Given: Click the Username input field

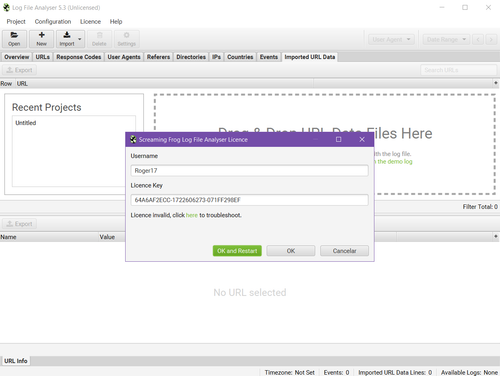Looking at the screenshot, I should point(249,171).
